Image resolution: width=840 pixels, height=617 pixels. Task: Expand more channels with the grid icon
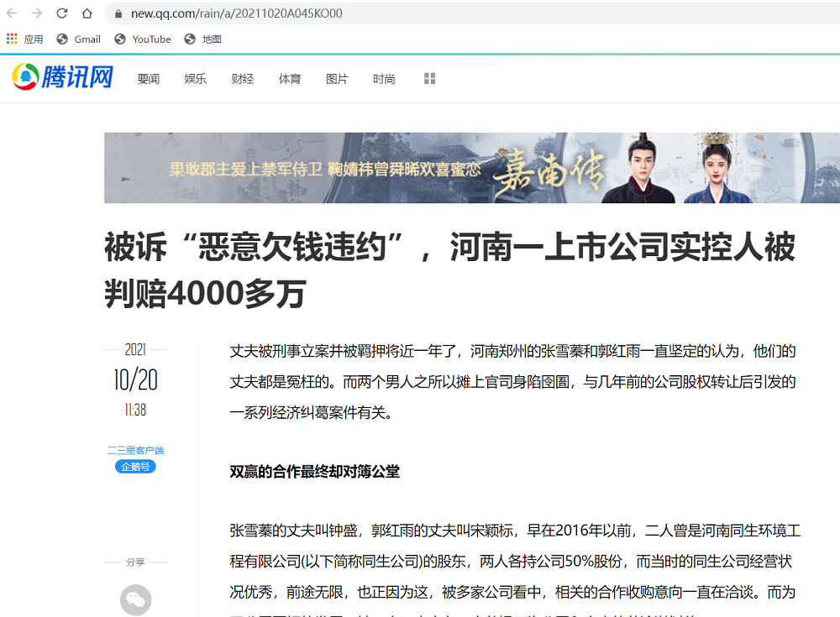pos(429,78)
